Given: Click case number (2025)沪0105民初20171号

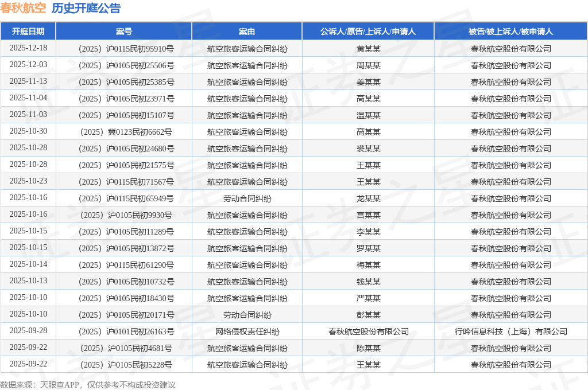Looking at the screenshot, I should click(126, 315).
